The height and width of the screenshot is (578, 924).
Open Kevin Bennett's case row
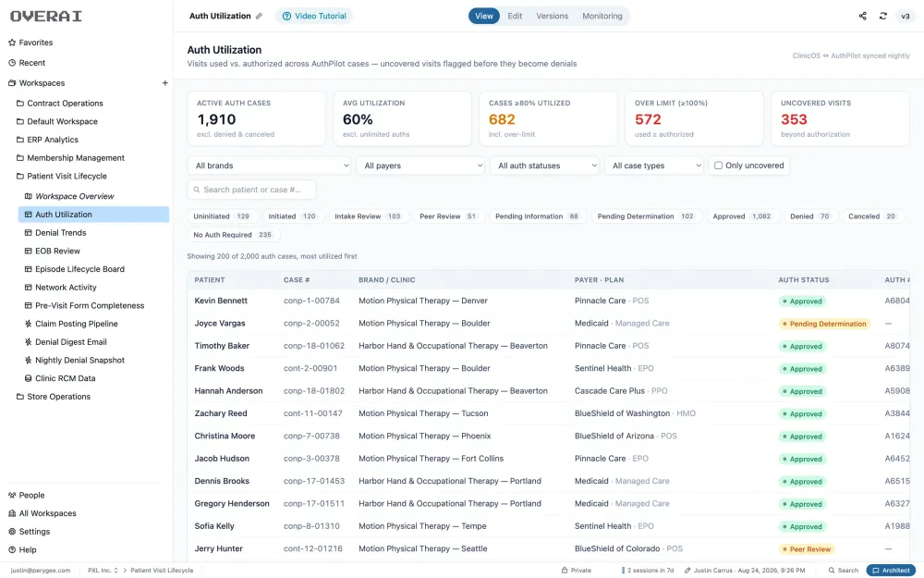[549, 301]
